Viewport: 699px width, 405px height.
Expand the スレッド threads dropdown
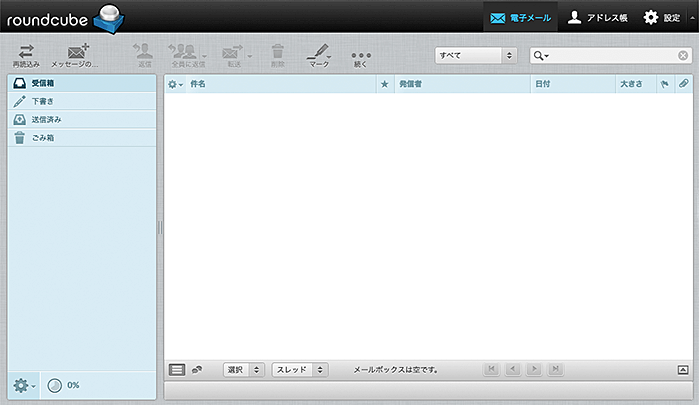[x=300, y=370]
